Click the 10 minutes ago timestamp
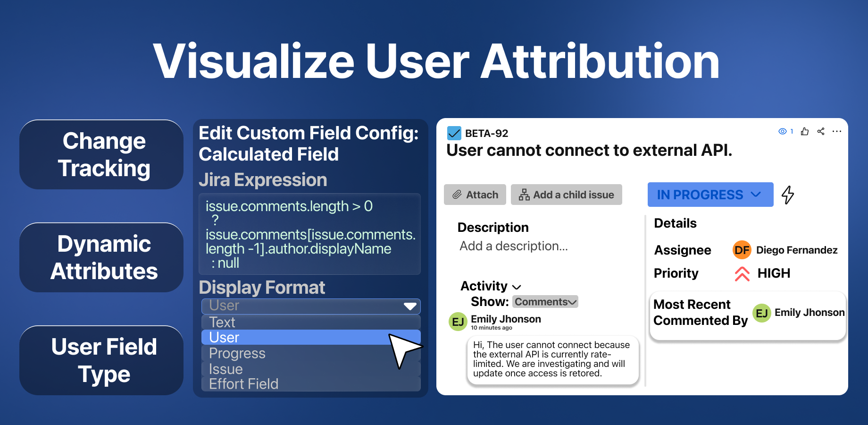Viewport: 868px width, 425px height. click(491, 328)
